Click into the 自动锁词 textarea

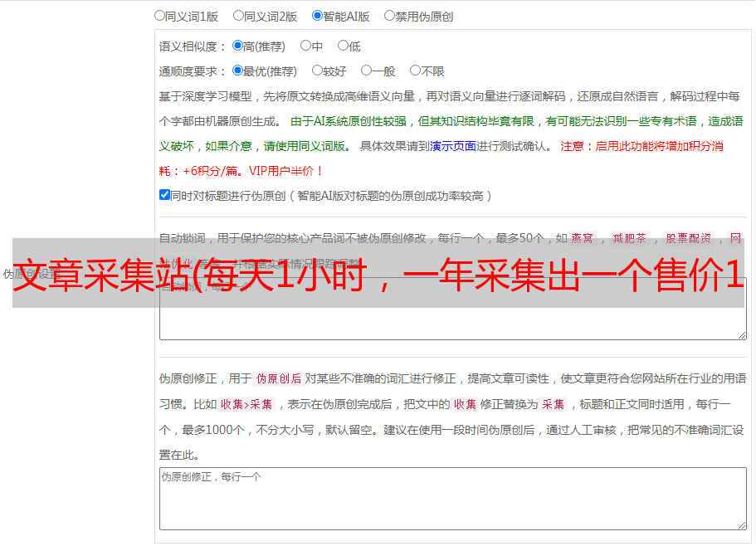(453, 309)
